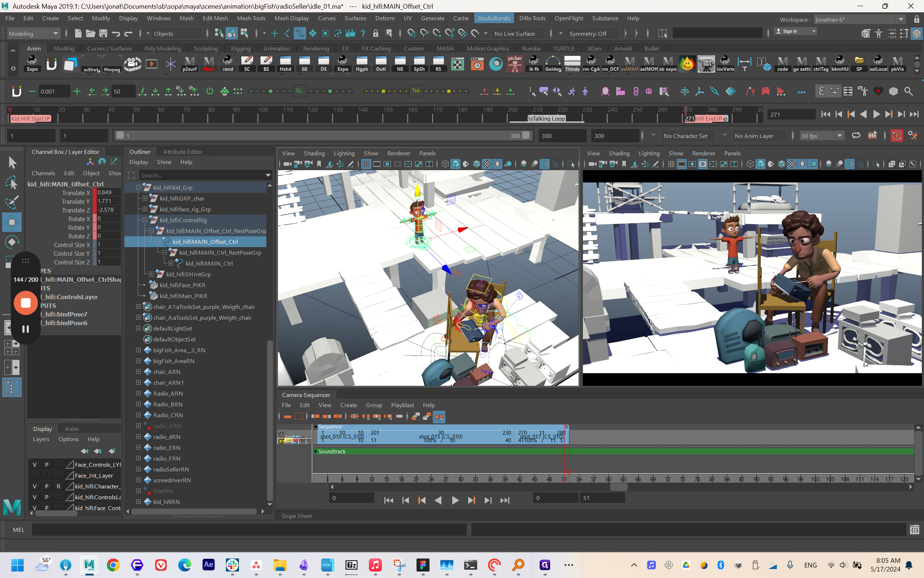924x578 pixels.
Task: Click the selMAIN shelf icon
Action: click(x=629, y=64)
